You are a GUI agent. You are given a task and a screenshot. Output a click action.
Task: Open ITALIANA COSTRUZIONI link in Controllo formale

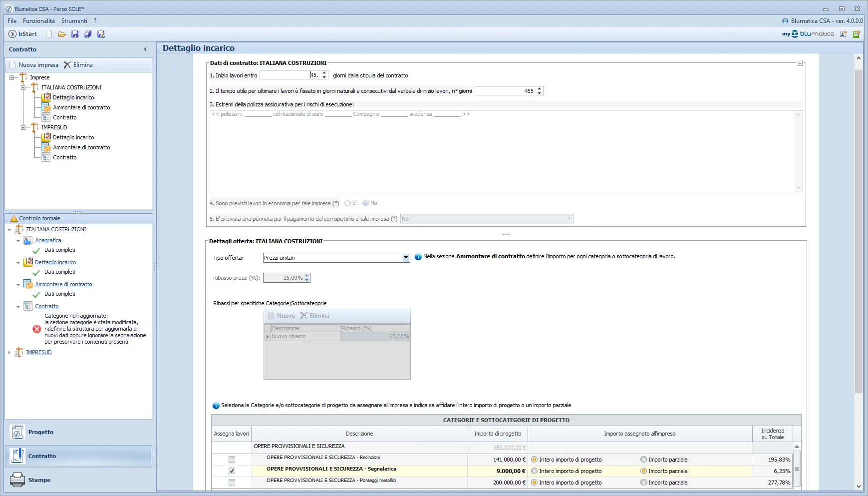56,229
